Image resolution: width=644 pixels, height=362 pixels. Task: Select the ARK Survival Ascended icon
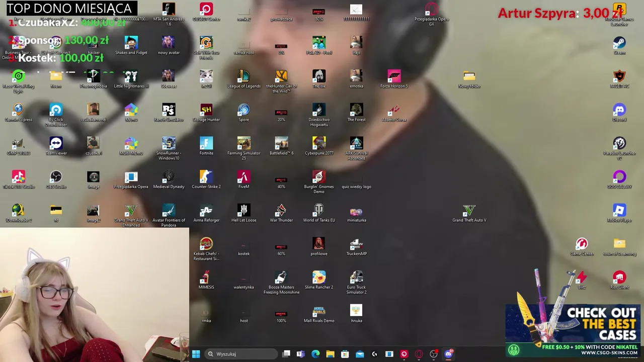pyautogui.click(x=356, y=148)
